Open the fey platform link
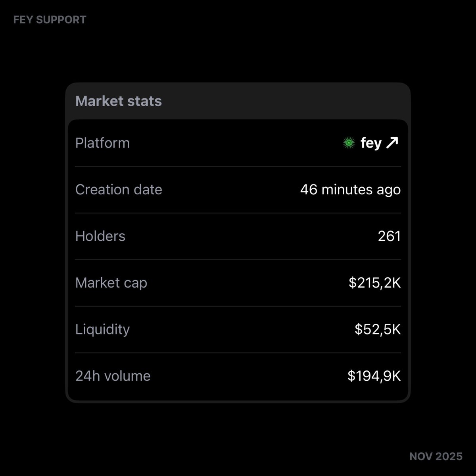The width and height of the screenshot is (476, 476). 371,143
